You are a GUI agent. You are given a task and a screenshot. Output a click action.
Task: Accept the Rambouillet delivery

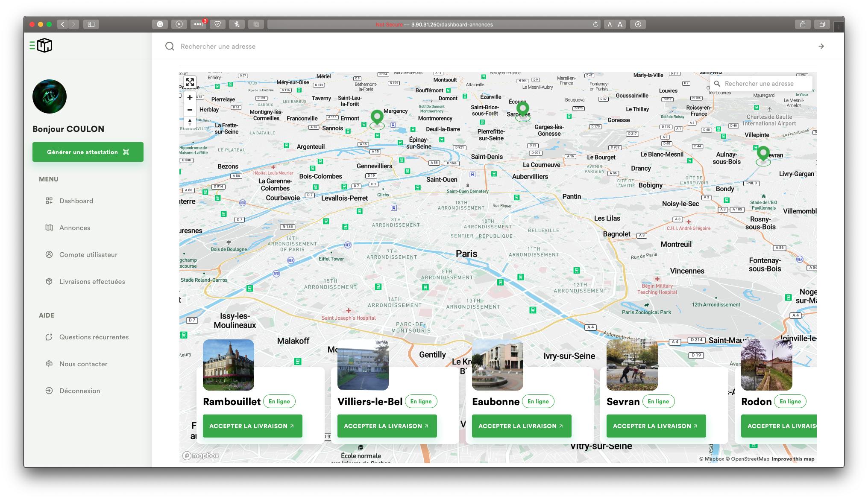(x=252, y=426)
